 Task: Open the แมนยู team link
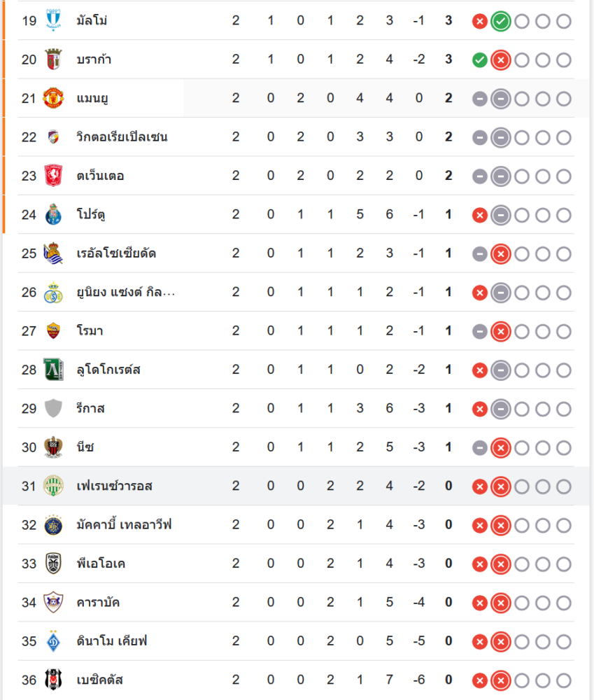pyautogui.click(x=92, y=99)
